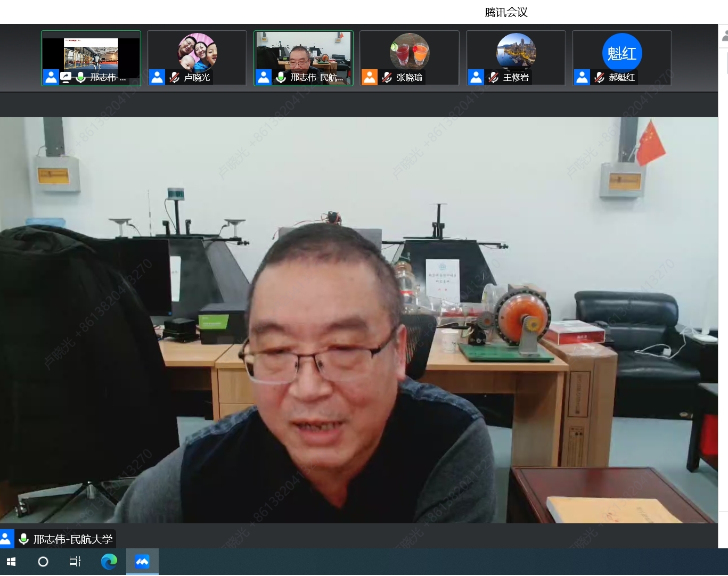Click the 邢志伟-民航大学 speaker name label
Image resolution: width=728 pixels, height=576 pixels.
point(73,539)
